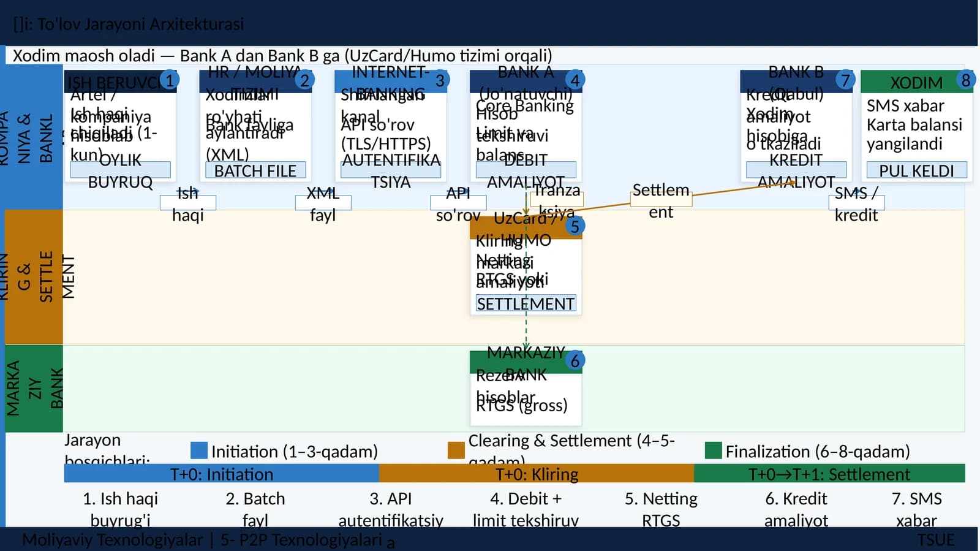This screenshot has height=551, width=980.
Task: Click the BATCH FILE label box
Action: pos(255,170)
